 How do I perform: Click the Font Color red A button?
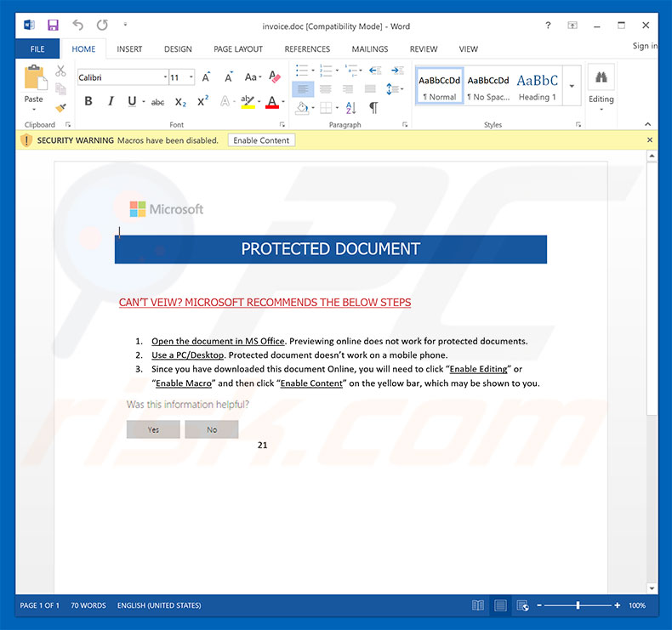(271, 102)
